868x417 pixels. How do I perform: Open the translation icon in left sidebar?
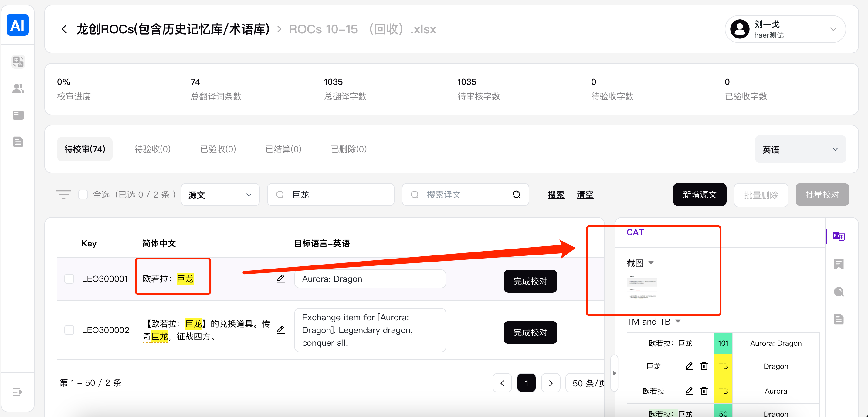pyautogui.click(x=18, y=62)
